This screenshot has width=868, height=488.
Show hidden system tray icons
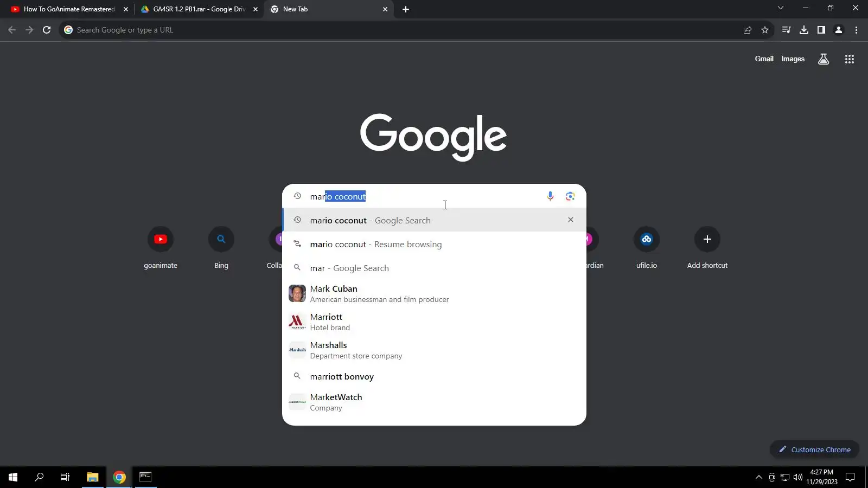758,477
